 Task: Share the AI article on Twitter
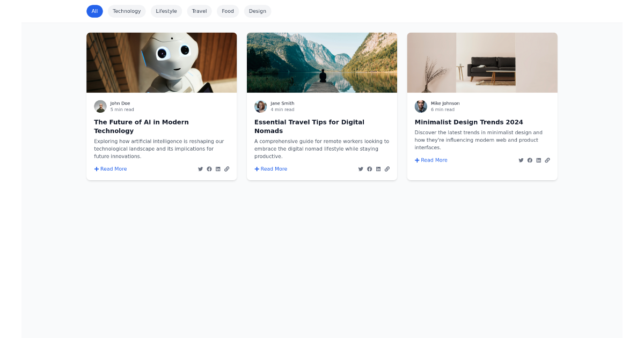click(x=200, y=168)
